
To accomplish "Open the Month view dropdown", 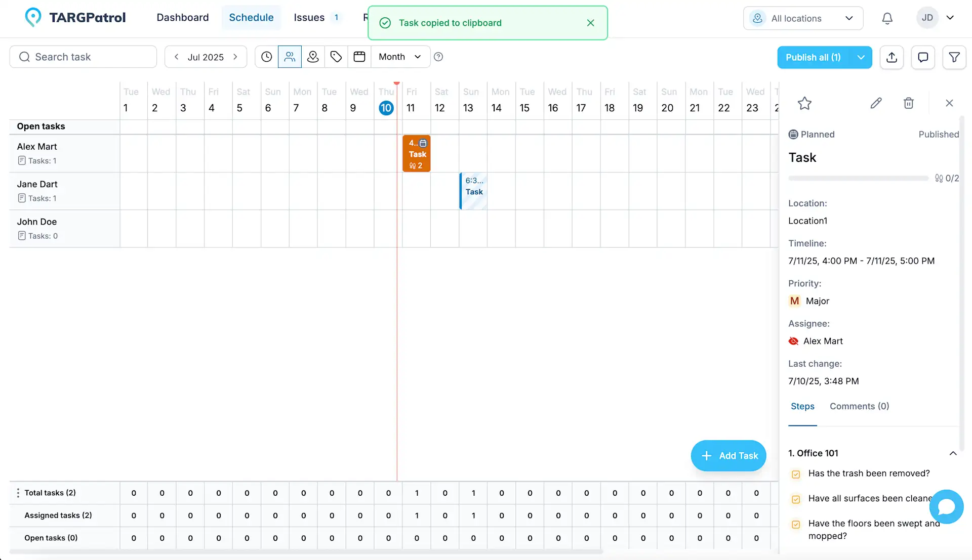I will pyautogui.click(x=399, y=57).
